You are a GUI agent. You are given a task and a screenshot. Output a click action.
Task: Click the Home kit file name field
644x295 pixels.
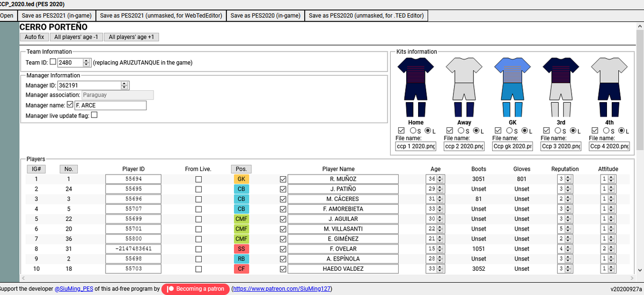click(416, 146)
